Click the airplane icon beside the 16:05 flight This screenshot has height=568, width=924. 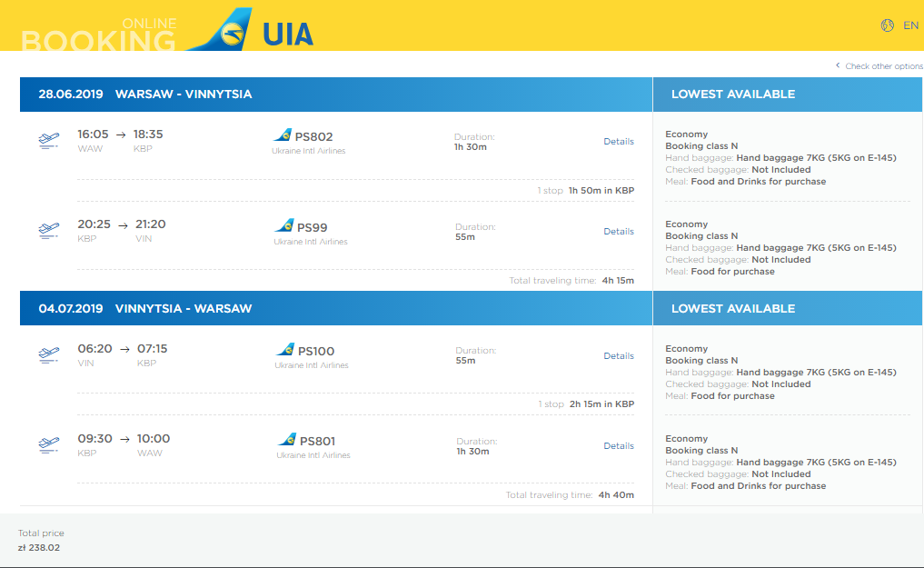point(49,141)
